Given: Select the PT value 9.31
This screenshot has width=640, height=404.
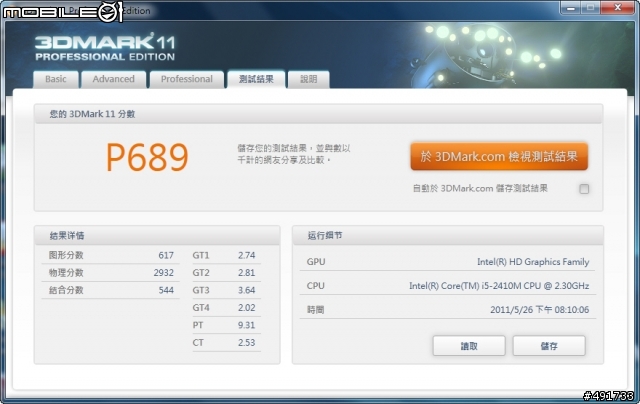Looking at the screenshot, I should (x=247, y=325).
